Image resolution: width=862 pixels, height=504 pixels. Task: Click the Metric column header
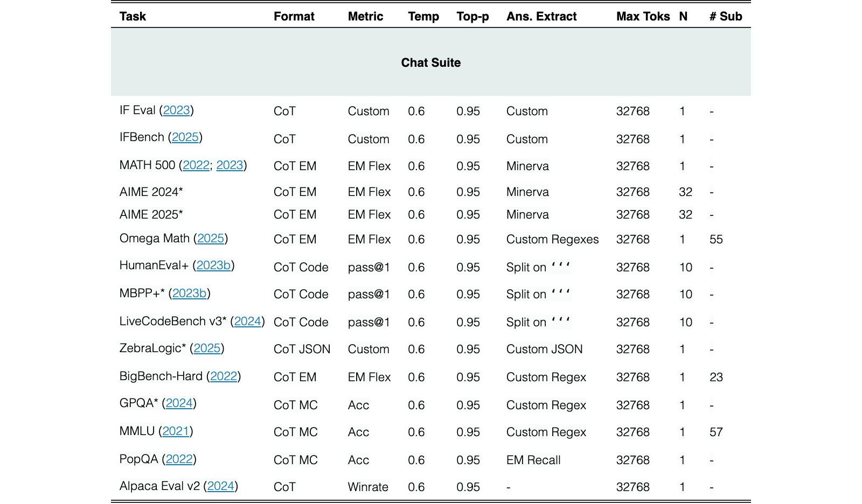click(x=366, y=17)
